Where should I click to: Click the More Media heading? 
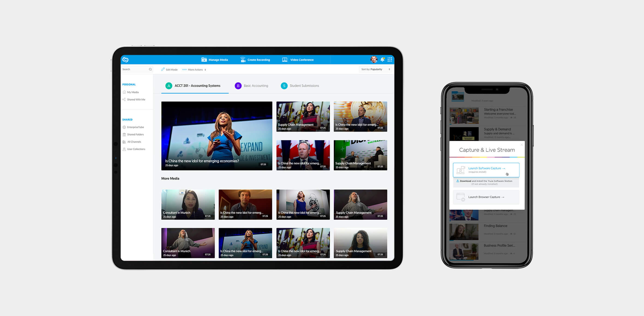(x=170, y=179)
